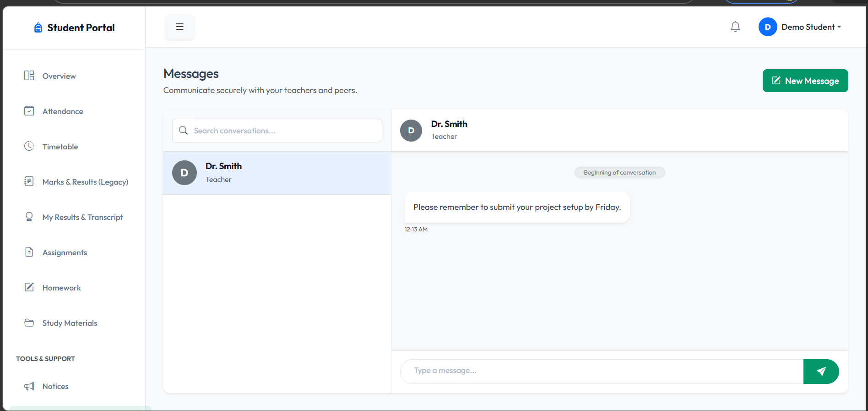Click the search conversations magnifier icon
868x411 pixels.
pos(183,131)
